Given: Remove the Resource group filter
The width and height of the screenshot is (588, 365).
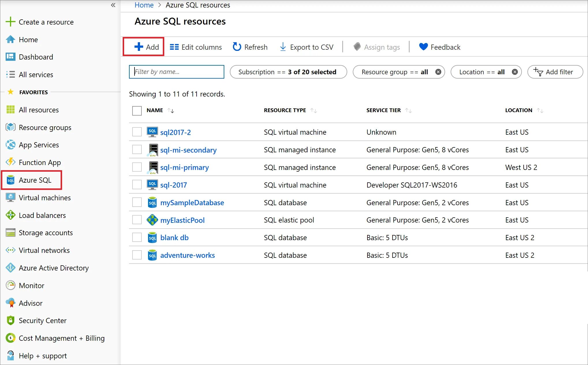Looking at the screenshot, I should pyautogui.click(x=438, y=72).
